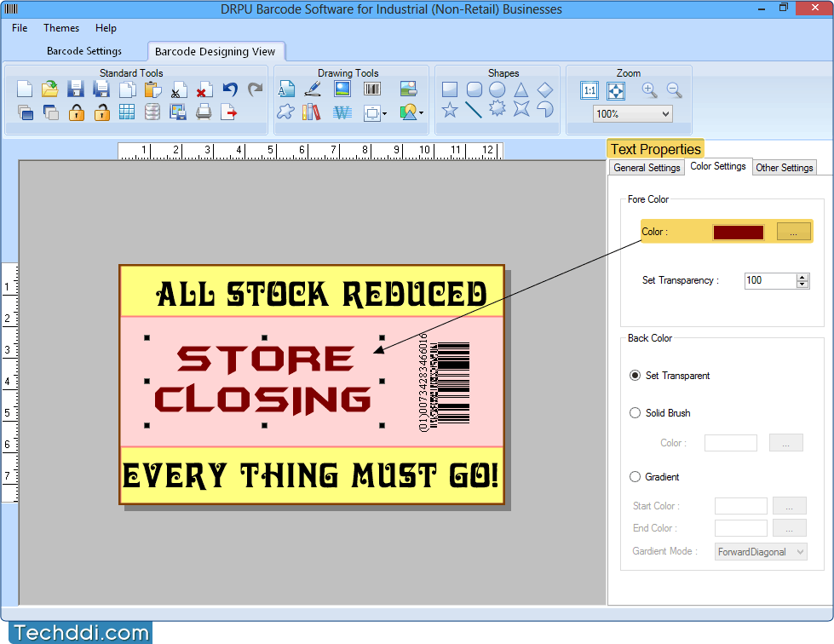Screen dimensions: 834x644
Task: Click the Copy icon in Standard Tools
Action: [x=127, y=89]
